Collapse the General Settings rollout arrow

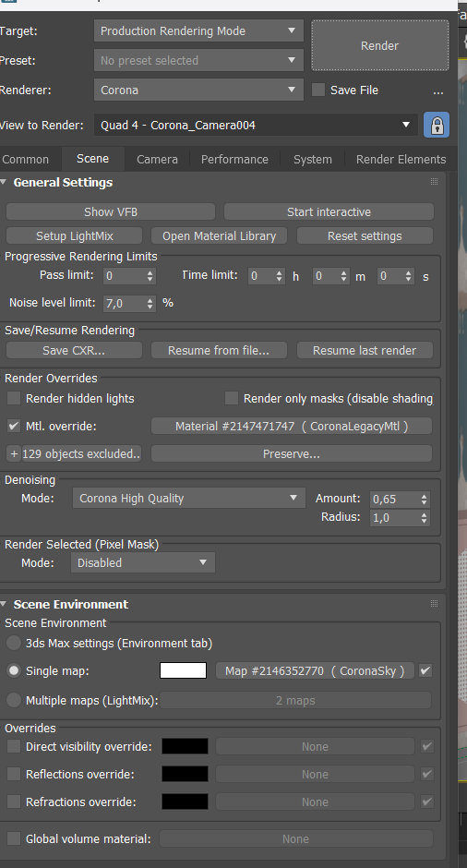point(4,182)
